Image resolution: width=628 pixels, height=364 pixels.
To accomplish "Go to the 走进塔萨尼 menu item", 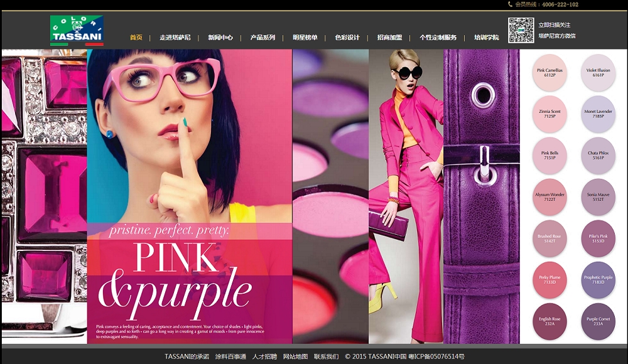I will pos(175,38).
